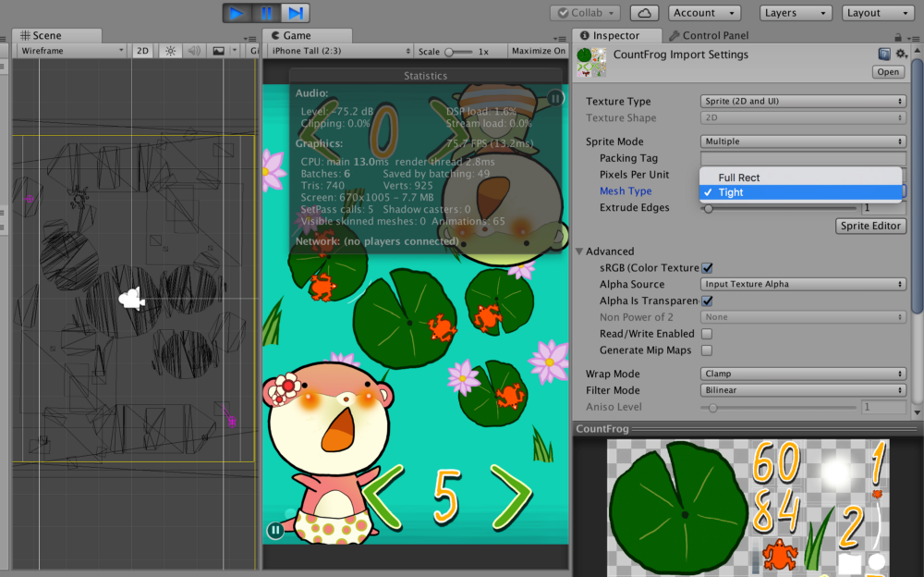Pause the editor with the Pause button
This screenshot has height=577, width=924.
[x=266, y=13]
